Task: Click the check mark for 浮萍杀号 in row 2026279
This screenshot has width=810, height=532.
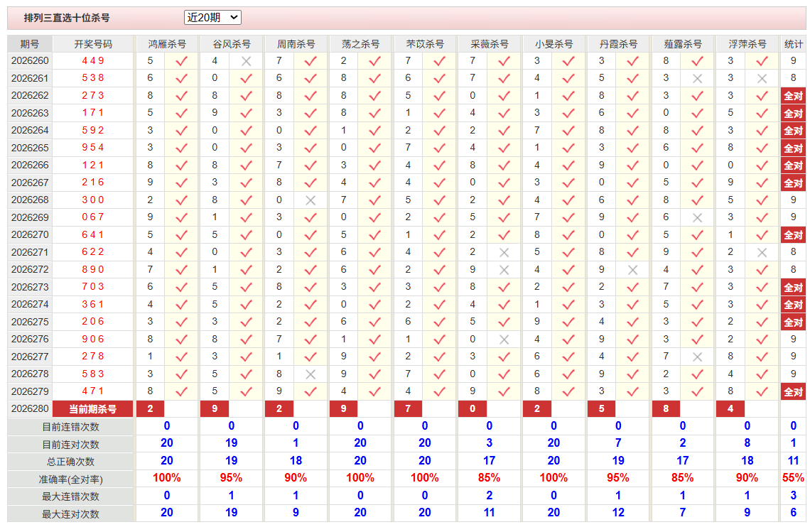Action: click(x=762, y=391)
